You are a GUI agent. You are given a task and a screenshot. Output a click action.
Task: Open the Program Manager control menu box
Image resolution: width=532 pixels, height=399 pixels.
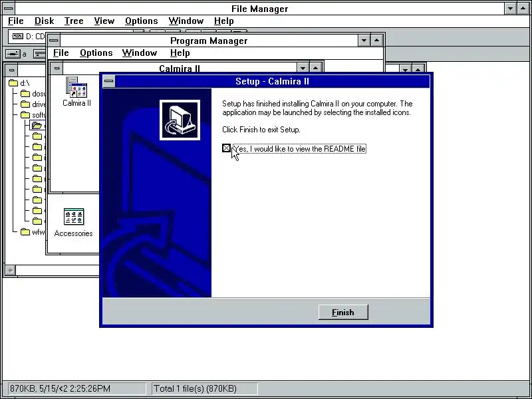(x=54, y=41)
